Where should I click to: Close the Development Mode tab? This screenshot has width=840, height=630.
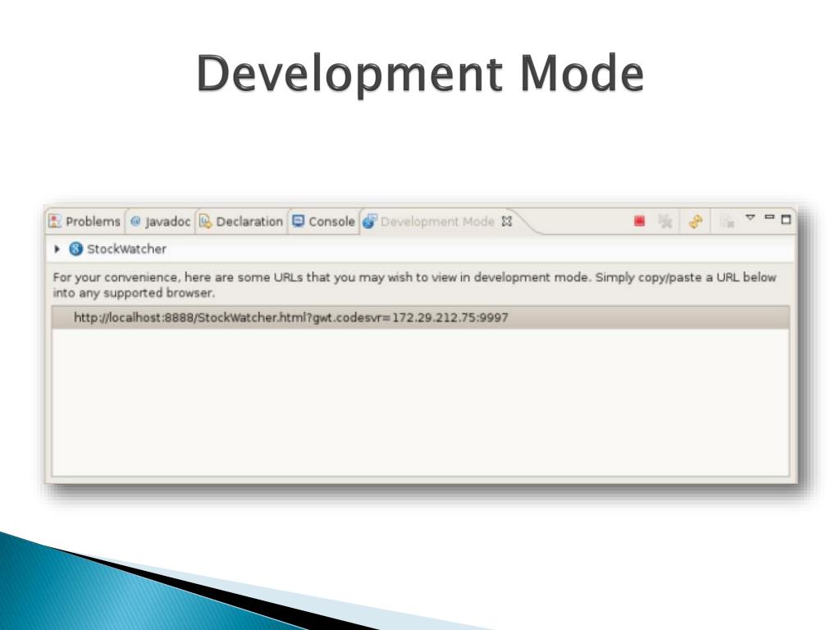[x=507, y=221]
